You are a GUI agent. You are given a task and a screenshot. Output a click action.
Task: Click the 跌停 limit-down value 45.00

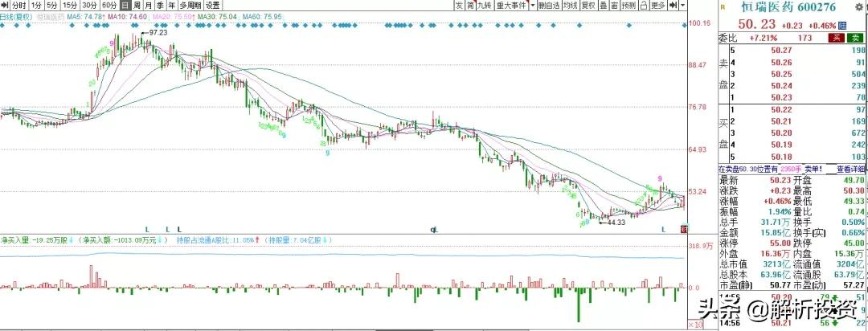coord(853,243)
